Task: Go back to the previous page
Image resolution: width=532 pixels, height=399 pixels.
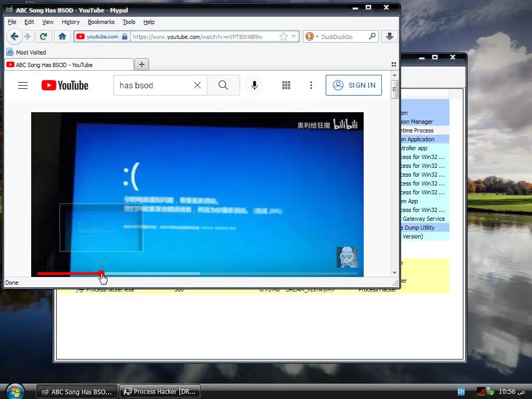Action: pyautogui.click(x=14, y=37)
